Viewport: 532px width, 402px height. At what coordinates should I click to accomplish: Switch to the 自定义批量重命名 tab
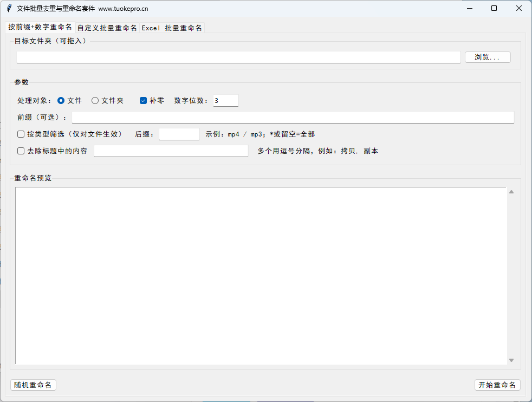tap(107, 28)
